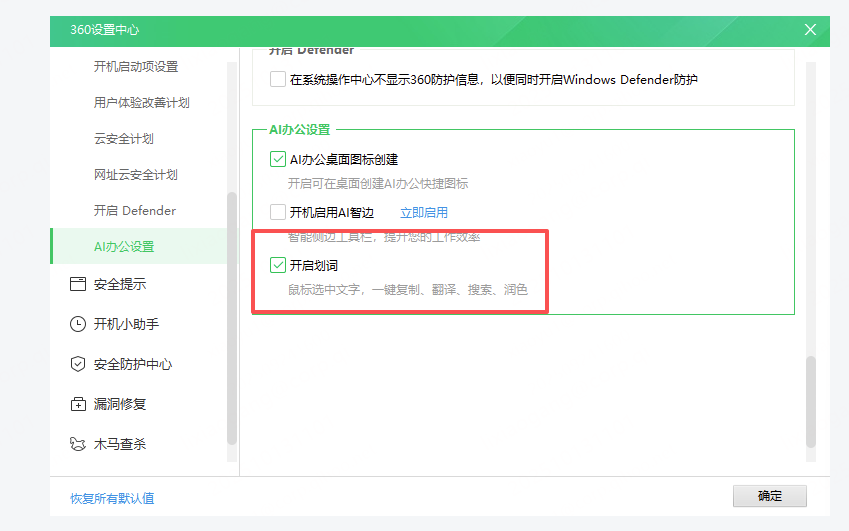Close the 360设置中心 window
The height and width of the screenshot is (531, 849).
tap(810, 30)
